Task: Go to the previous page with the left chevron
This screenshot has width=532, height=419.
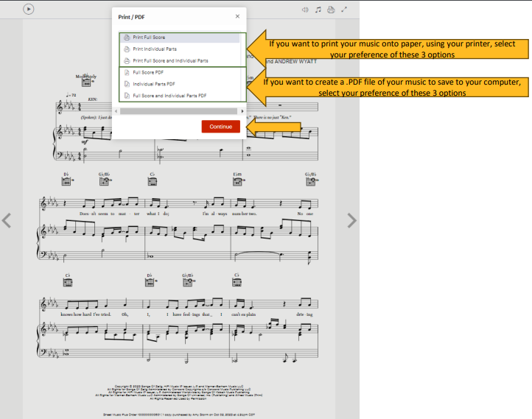Action: [7, 219]
